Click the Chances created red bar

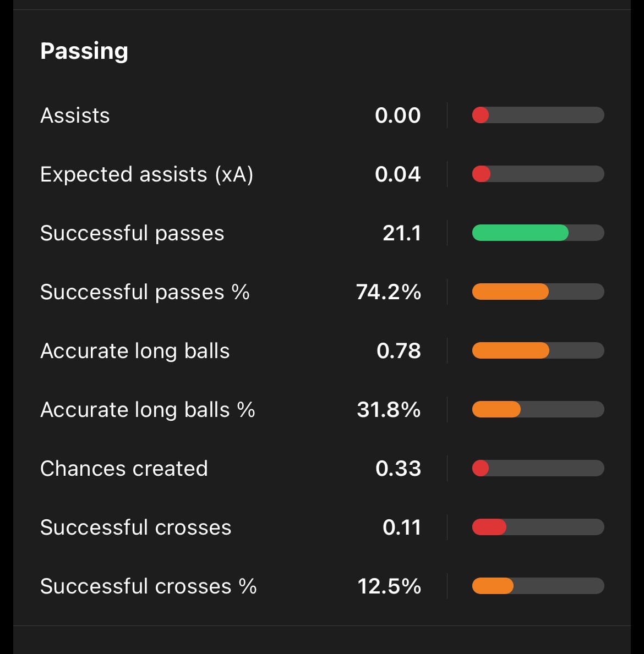pyautogui.click(x=538, y=469)
